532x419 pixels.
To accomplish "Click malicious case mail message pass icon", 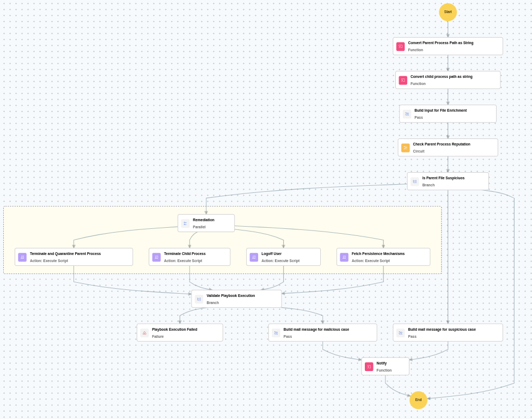I will click(x=276, y=333).
